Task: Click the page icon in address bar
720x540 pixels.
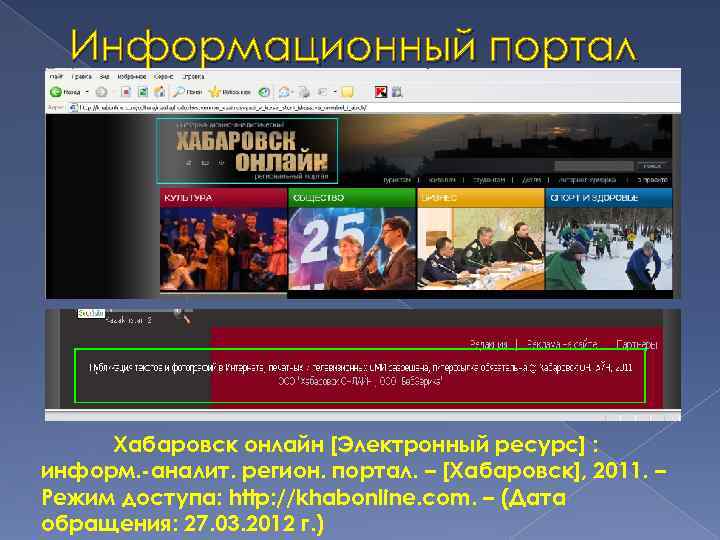Action: click(x=73, y=108)
